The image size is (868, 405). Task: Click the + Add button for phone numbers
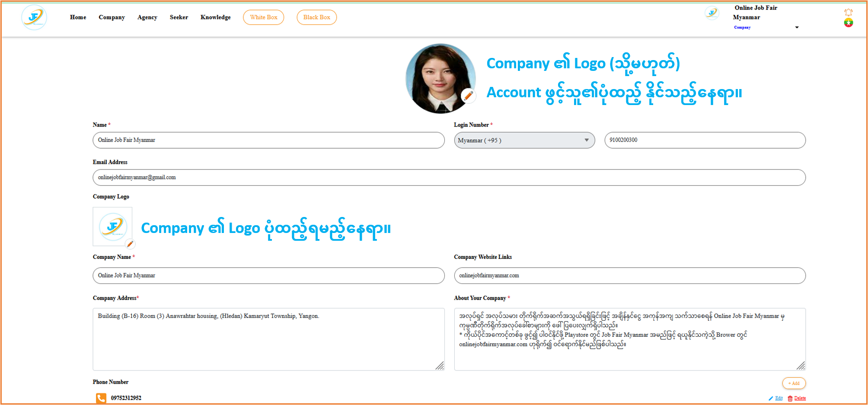(x=794, y=383)
